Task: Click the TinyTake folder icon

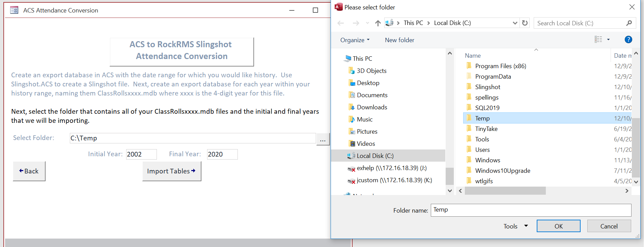Action: point(469,129)
